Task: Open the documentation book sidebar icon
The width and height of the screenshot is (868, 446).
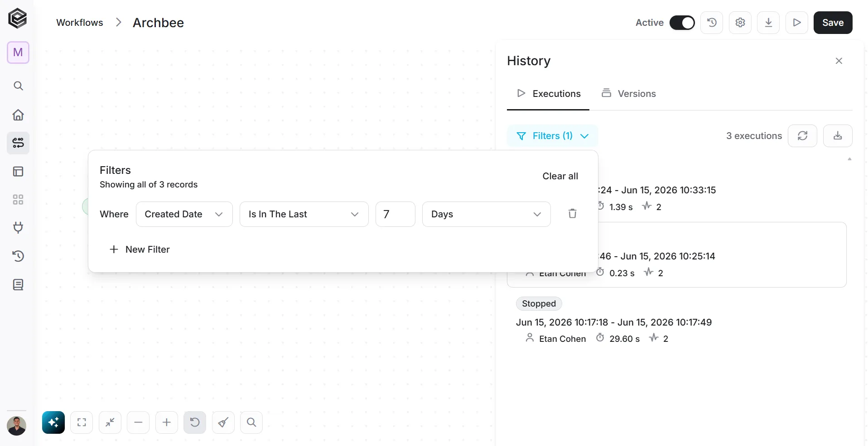Action: (18, 285)
